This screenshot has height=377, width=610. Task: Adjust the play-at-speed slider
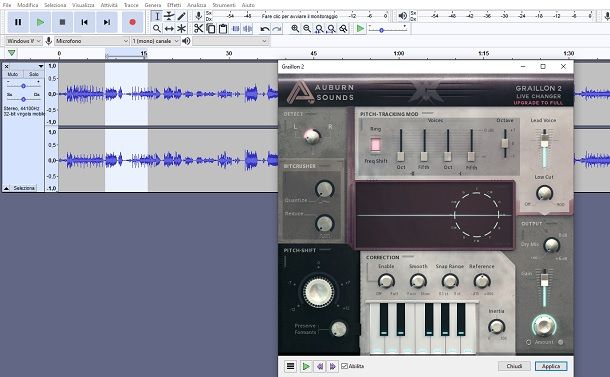(x=387, y=30)
